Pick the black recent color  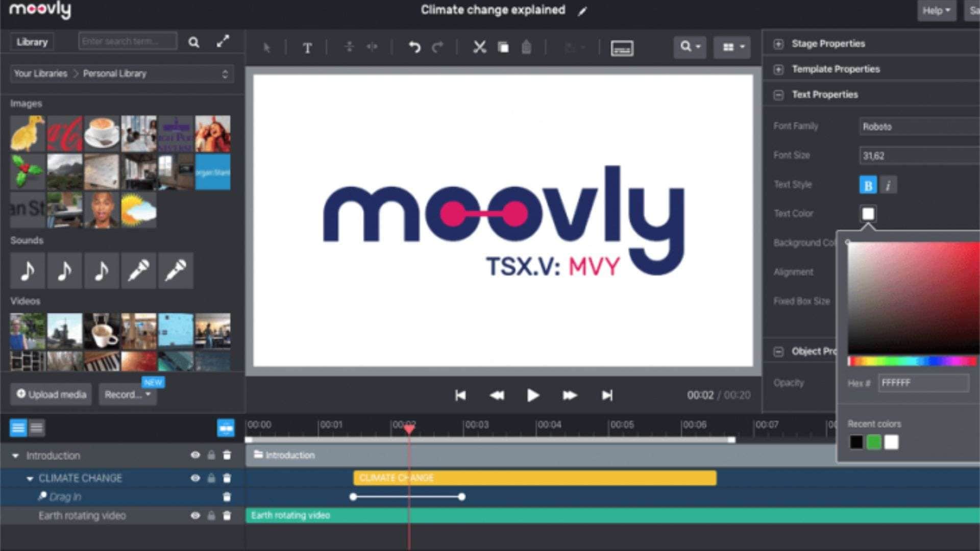click(856, 442)
